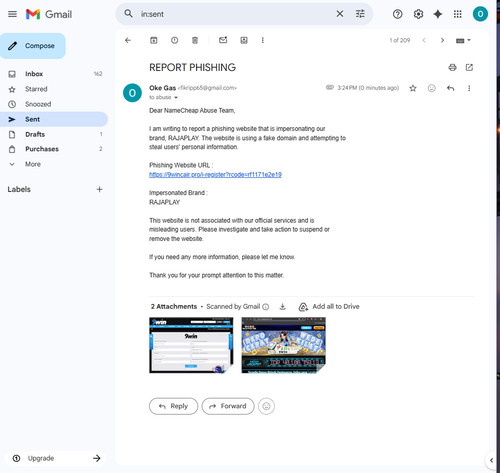Delete this email with trash icon
The height and width of the screenshot is (473, 500).
click(x=195, y=40)
